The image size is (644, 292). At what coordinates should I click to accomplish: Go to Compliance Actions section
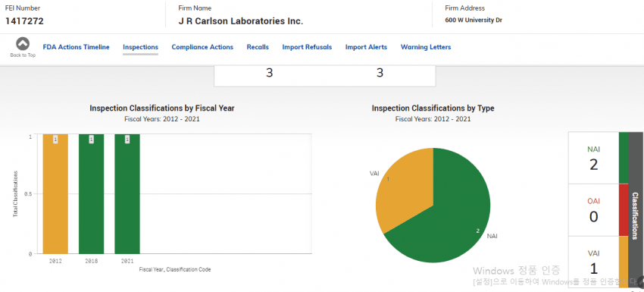point(202,47)
